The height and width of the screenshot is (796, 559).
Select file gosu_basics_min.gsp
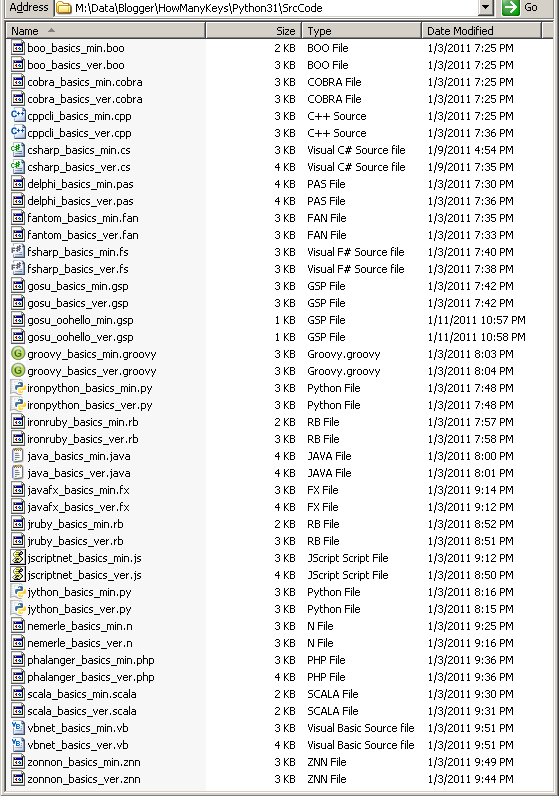(x=78, y=286)
